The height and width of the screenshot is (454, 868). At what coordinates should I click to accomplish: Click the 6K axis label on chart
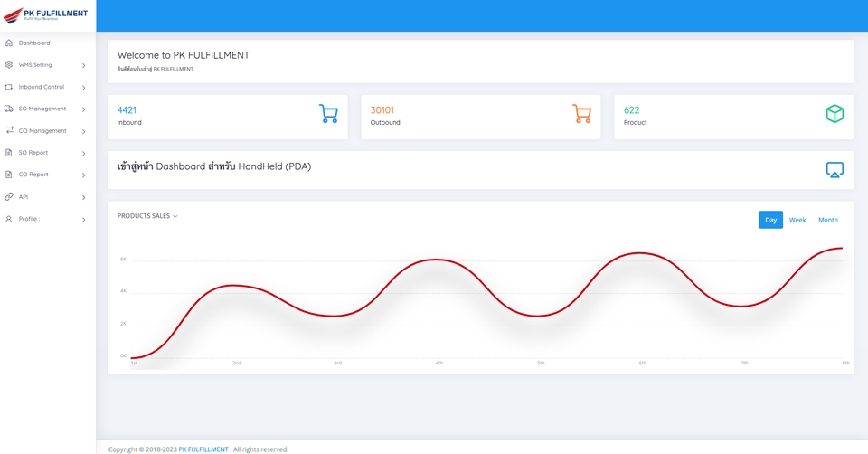click(123, 260)
